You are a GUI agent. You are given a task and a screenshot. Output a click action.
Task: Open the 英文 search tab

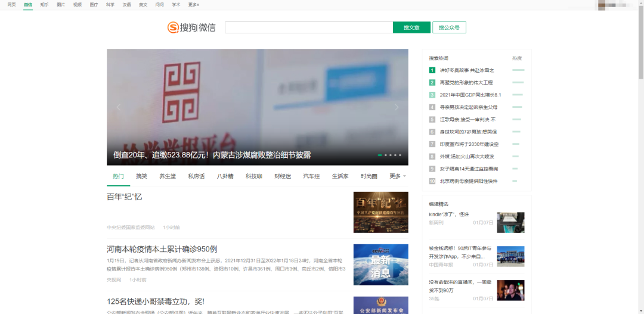pos(143,5)
